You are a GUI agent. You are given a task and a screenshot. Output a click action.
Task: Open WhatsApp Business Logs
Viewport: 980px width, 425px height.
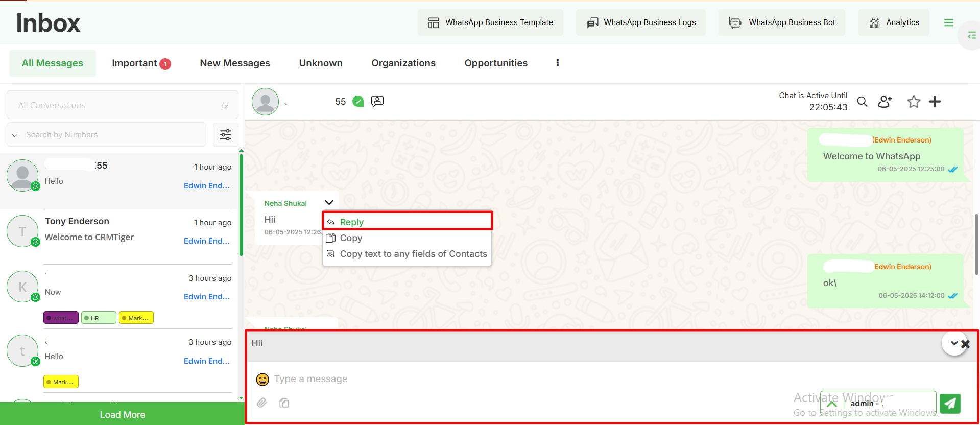click(641, 22)
